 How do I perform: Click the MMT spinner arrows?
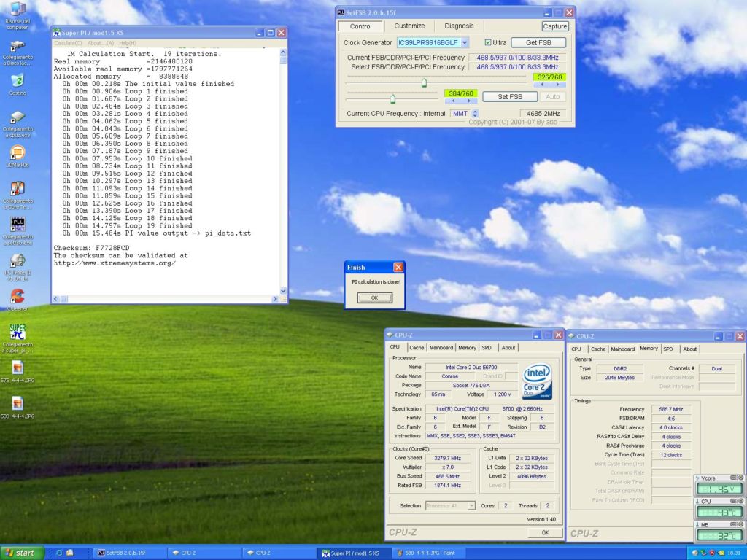474,113
